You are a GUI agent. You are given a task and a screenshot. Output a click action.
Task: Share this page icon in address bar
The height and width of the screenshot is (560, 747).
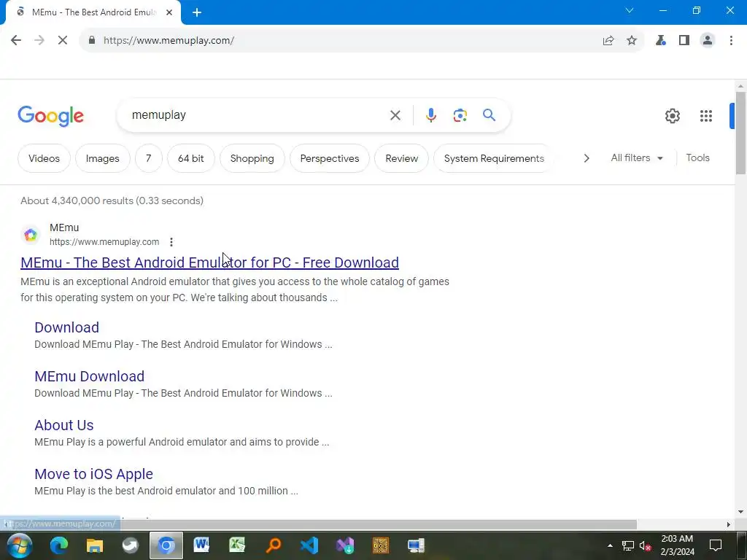coord(608,41)
